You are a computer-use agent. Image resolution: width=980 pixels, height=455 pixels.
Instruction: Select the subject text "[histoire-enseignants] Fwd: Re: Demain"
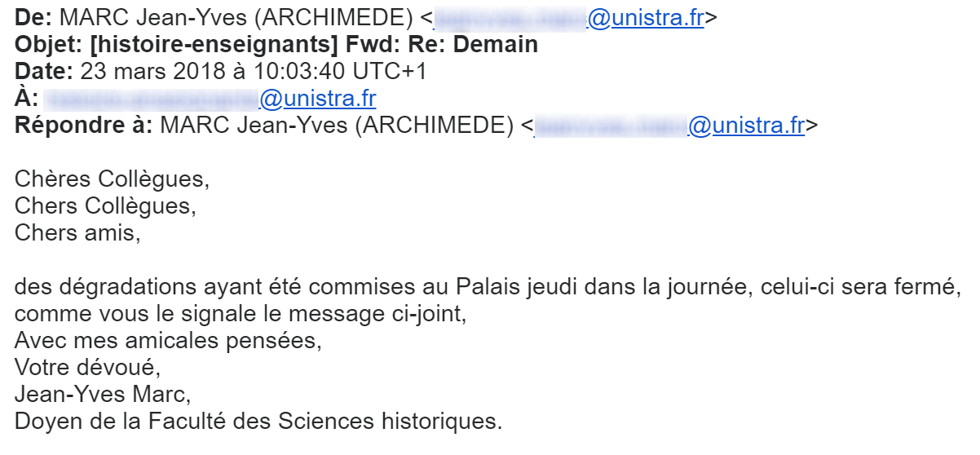(x=316, y=45)
